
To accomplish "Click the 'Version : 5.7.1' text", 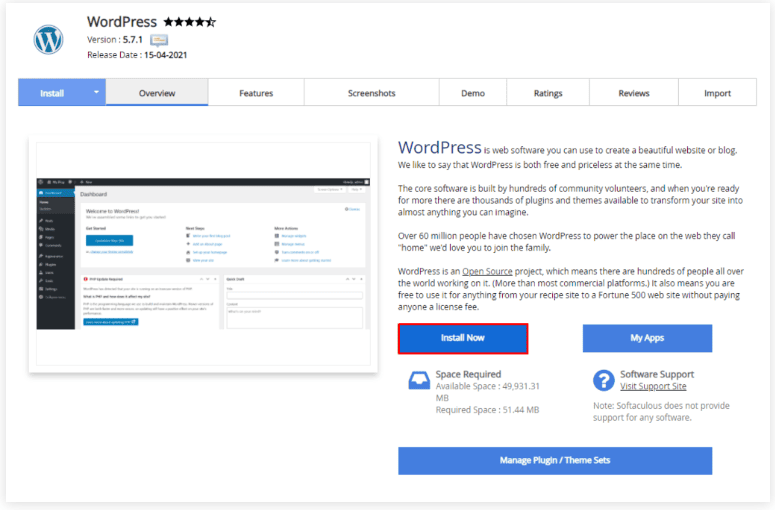I will click(x=115, y=40).
